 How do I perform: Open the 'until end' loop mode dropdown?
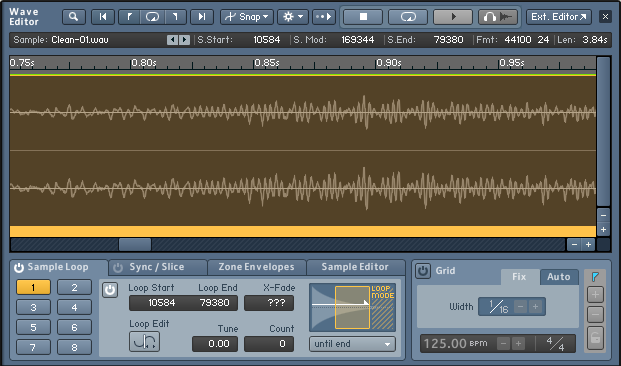[352, 344]
